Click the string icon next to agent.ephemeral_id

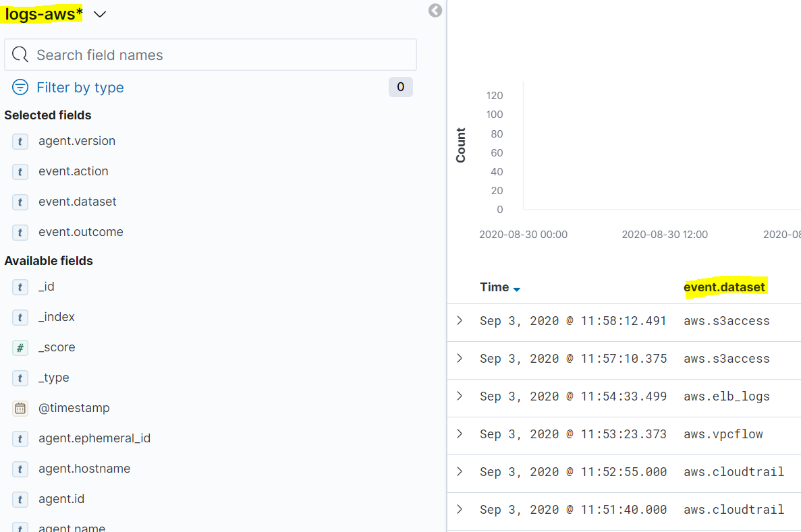(x=20, y=438)
